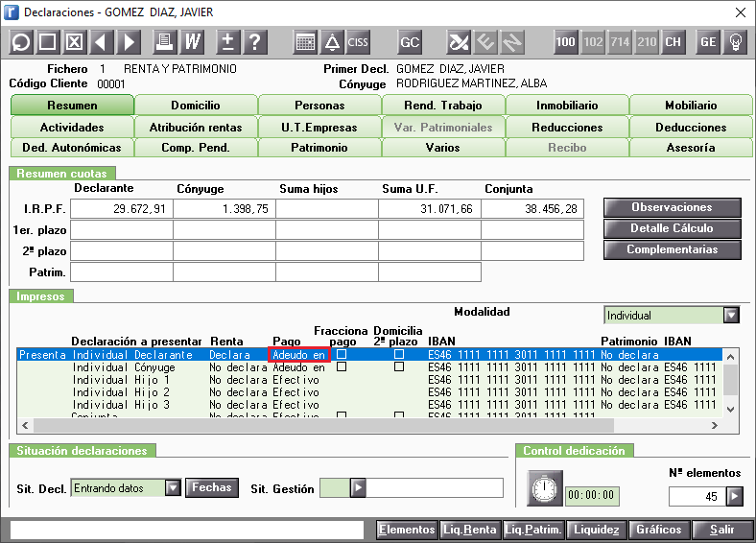This screenshot has width=756, height=543.
Task: Click the bell alert toolbar icon
Action: pyautogui.click(x=332, y=42)
